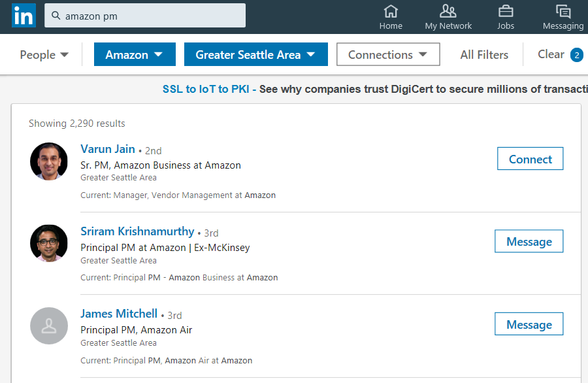The width and height of the screenshot is (588, 383).
Task: Open All Filters panel
Action: [x=484, y=55]
